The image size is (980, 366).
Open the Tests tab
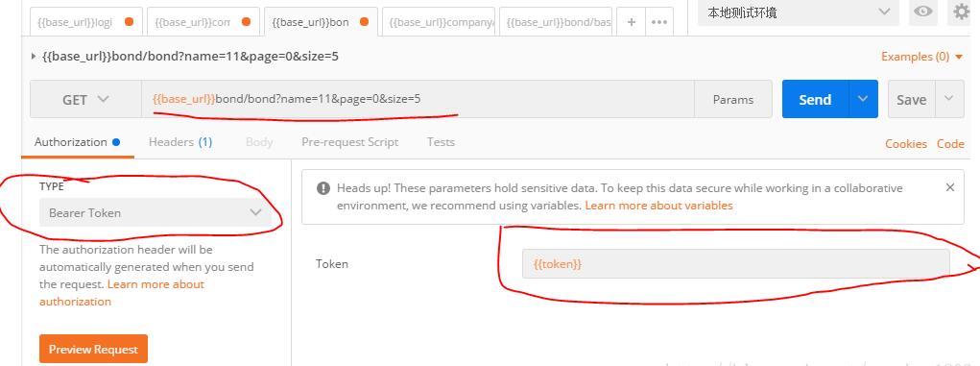(x=441, y=142)
